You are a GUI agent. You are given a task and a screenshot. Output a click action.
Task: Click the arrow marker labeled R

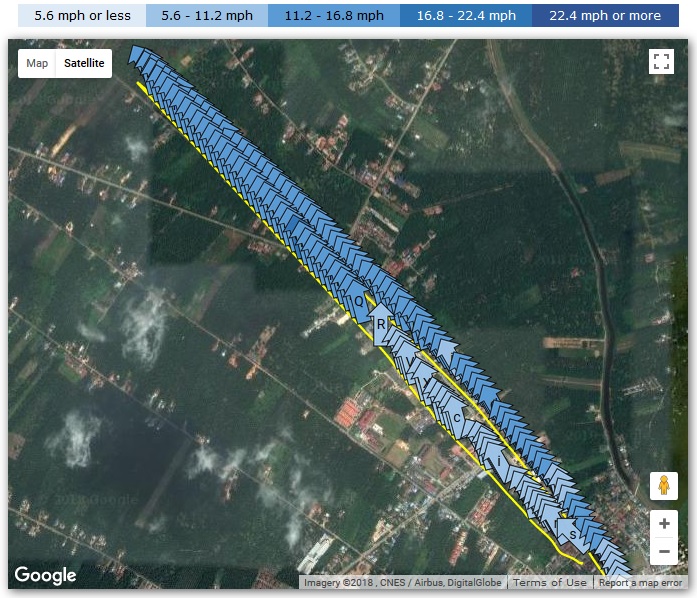tap(381, 324)
